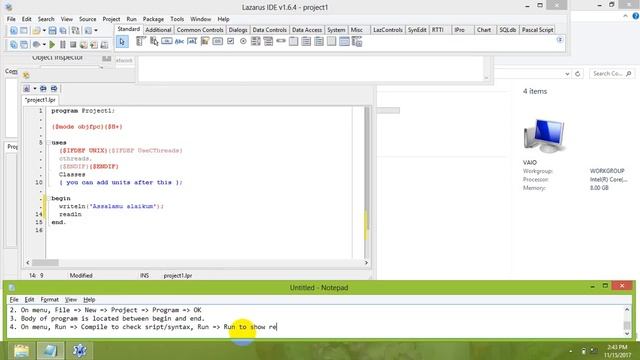
Task: Click the refresh button in Explorer address bar
Action: 578,74
